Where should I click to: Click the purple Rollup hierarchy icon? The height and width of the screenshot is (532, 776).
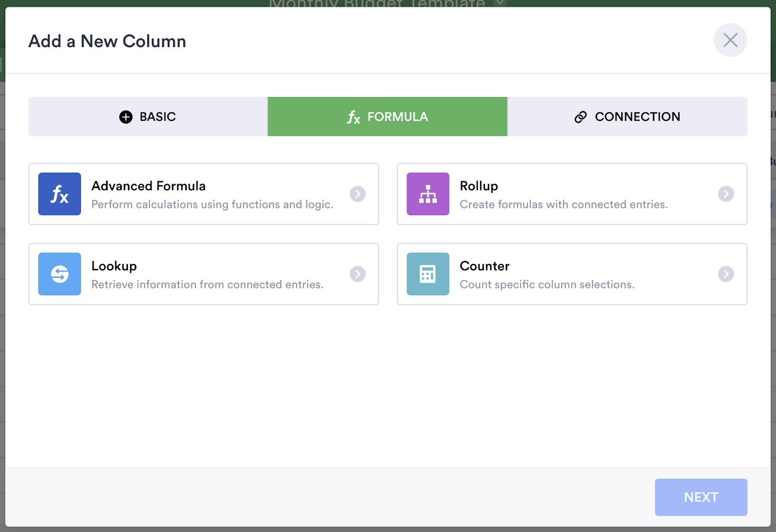(x=428, y=194)
